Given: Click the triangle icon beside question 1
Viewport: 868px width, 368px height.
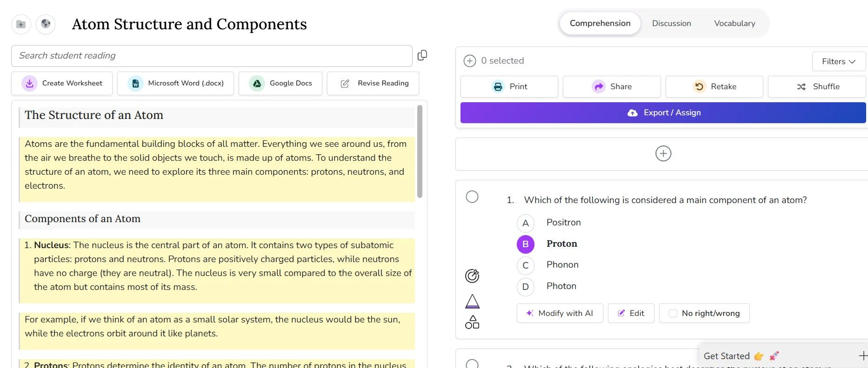Looking at the screenshot, I should tap(472, 302).
